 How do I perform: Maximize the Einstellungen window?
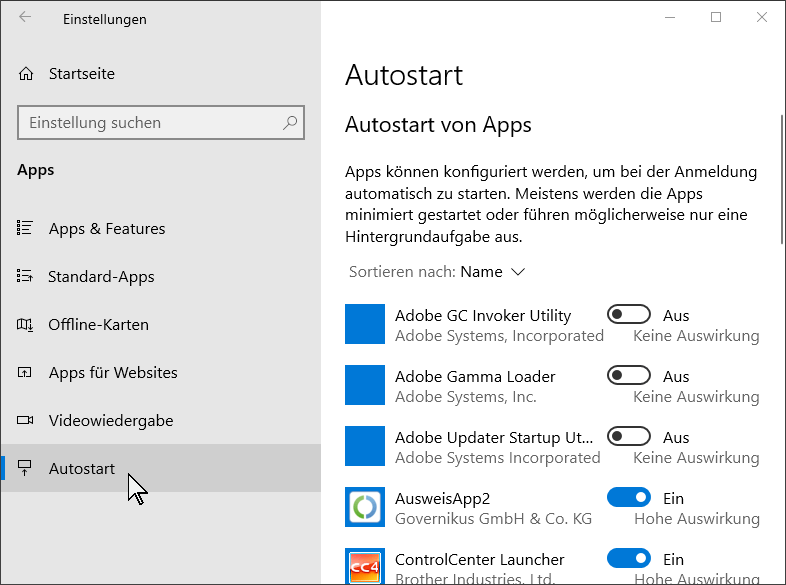(x=716, y=18)
